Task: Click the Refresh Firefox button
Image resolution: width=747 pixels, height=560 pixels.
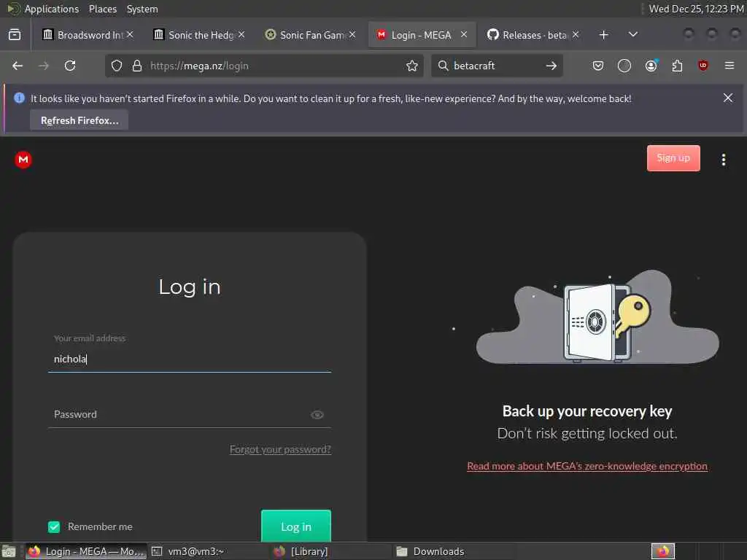Action: coord(79,120)
